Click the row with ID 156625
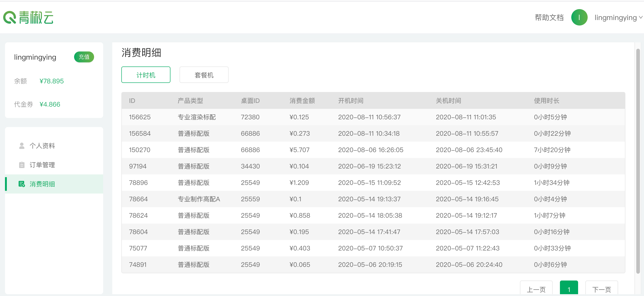 (x=140, y=117)
